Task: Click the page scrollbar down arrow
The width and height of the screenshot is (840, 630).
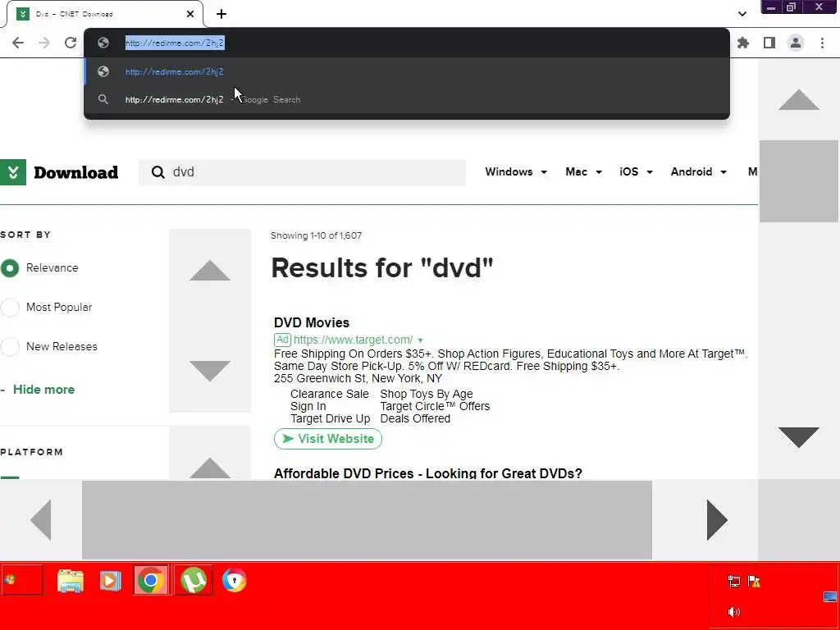Action: click(798, 437)
